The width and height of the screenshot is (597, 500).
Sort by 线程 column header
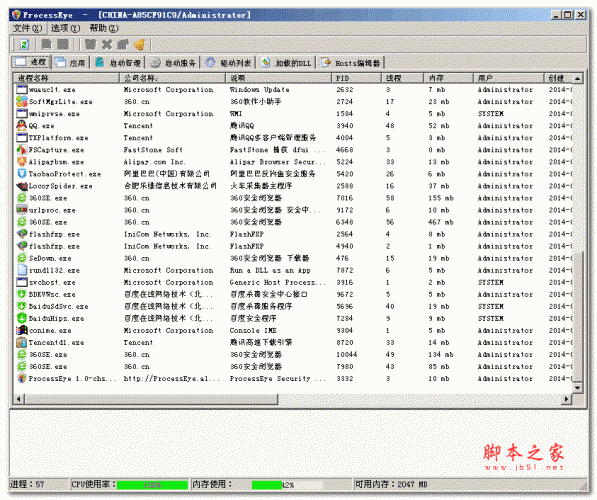(x=402, y=78)
